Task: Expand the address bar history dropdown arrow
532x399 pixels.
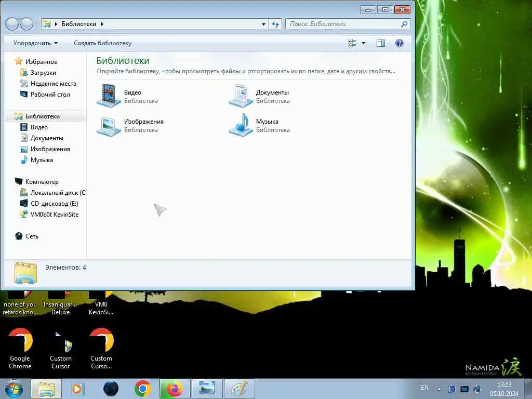Action: (263, 24)
